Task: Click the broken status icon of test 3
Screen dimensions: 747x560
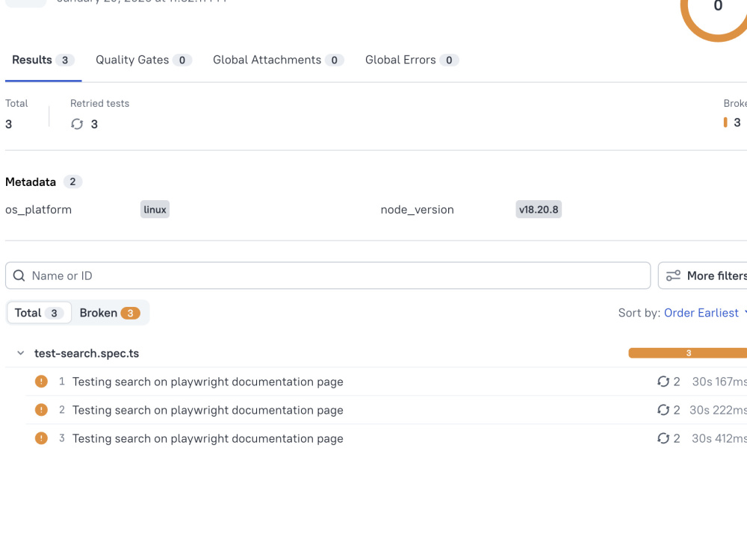Action: [x=41, y=438]
